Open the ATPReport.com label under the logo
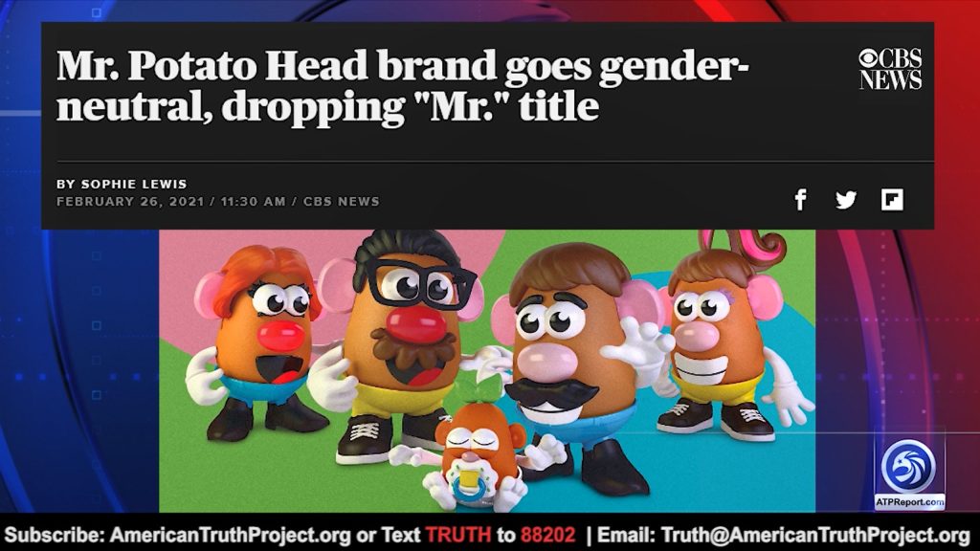This screenshot has height=551, width=980. tap(909, 501)
